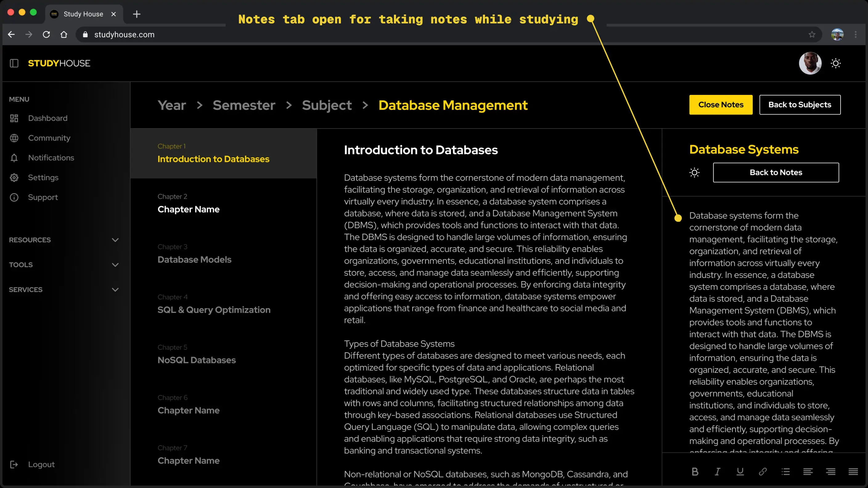Click the STUDYHOUSE logo

pos(59,63)
